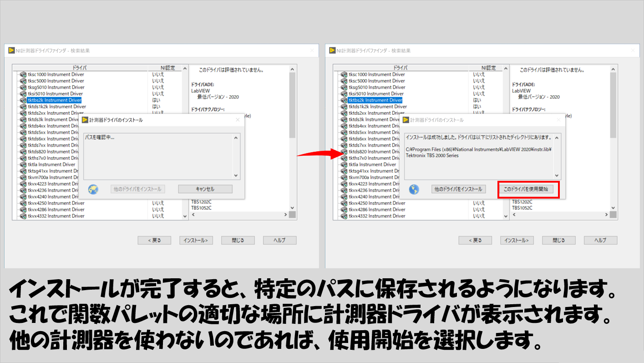Click '他のドライバをインストール' in right install dialog
The width and height of the screenshot is (644, 363).
[x=458, y=189]
